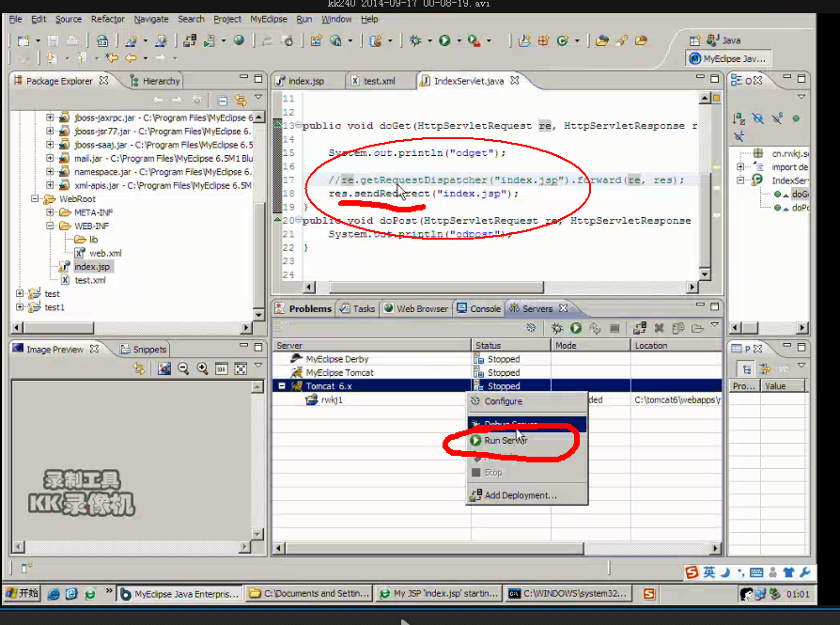The image size is (840, 625).
Task: Click the Open Web Browser globe icon
Action: click(239, 40)
